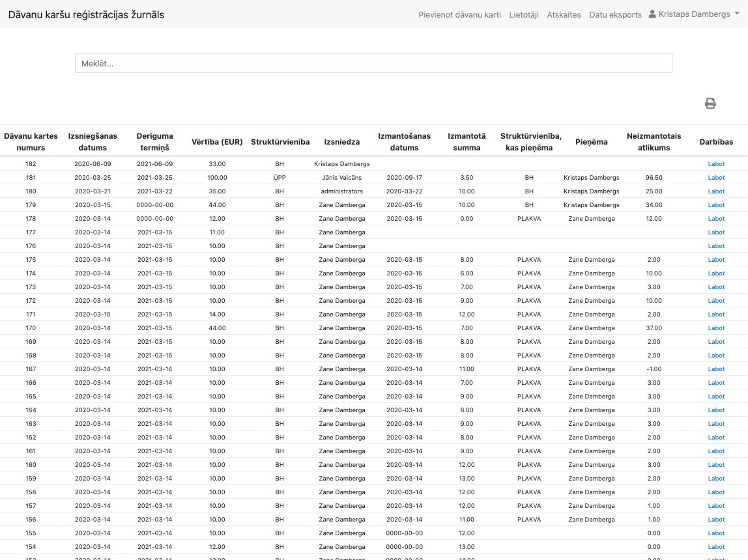Go to the Lietotāji page

point(524,15)
